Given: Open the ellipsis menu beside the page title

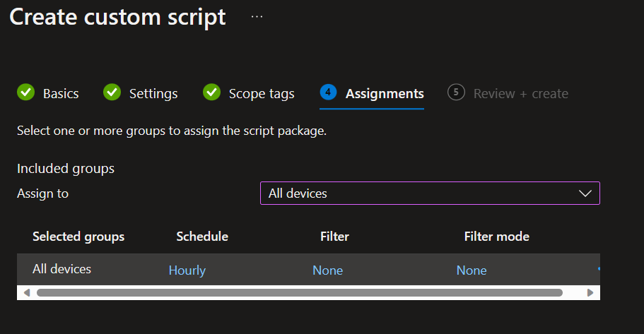Looking at the screenshot, I should (257, 17).
